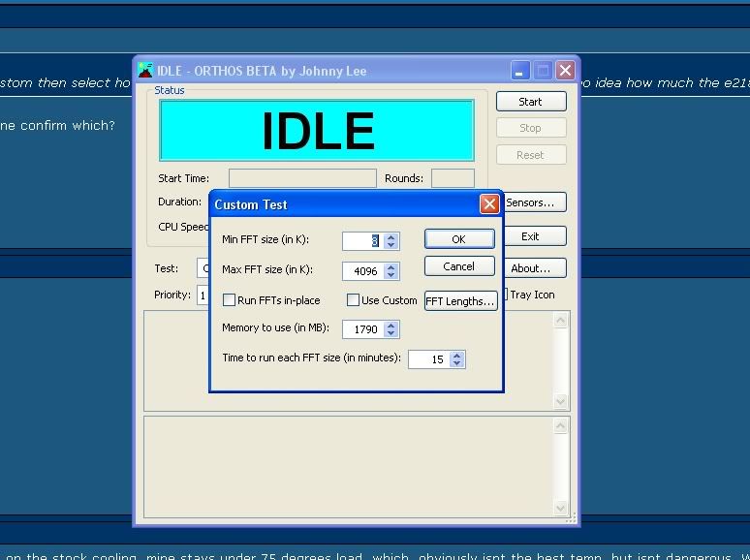
Task: Decrease time per FFT size with down arrow
Action: point(457,363)
